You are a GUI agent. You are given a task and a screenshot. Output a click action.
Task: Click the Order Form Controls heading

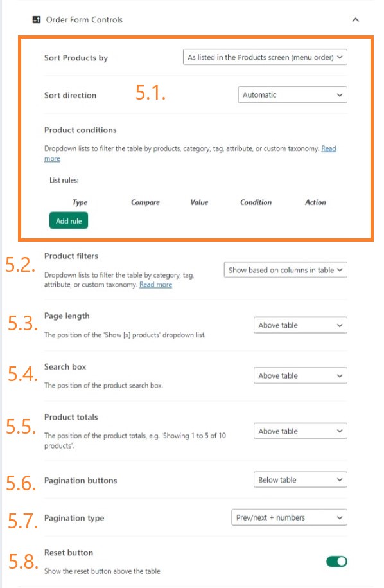coord(84,20)
